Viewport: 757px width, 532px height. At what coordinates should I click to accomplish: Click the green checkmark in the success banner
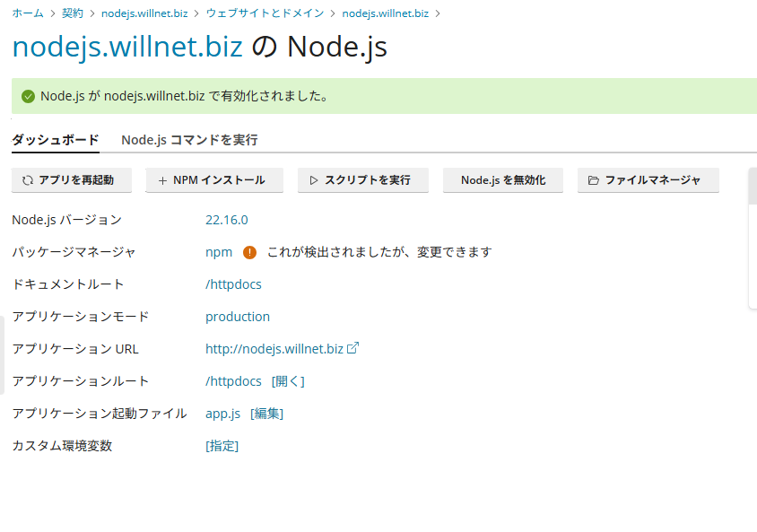click(x=28, y=96)
